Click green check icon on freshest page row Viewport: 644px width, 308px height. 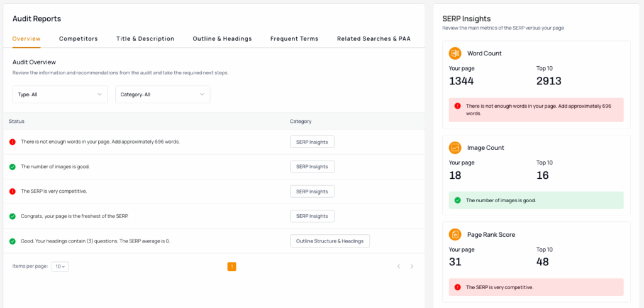tap(13, 216)
